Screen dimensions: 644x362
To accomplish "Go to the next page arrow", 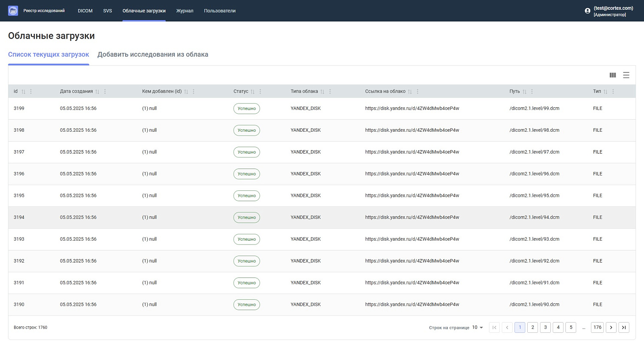I will pyautogui.click(x=611, y=327).
